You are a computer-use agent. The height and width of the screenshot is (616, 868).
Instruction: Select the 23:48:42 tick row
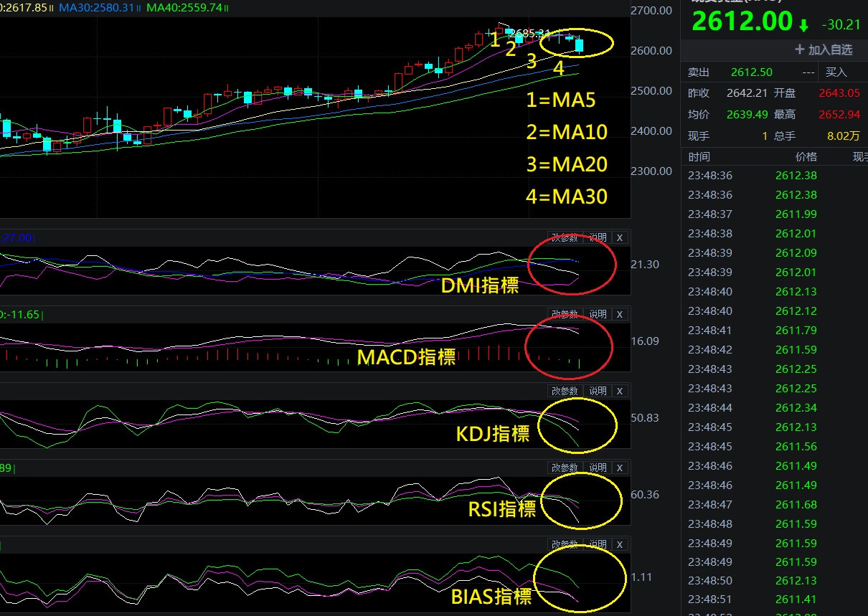click(x=775, y=349)
